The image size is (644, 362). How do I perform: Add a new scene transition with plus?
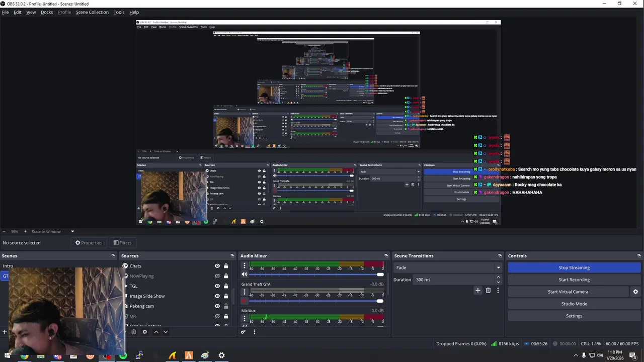[x=478, y=290]
